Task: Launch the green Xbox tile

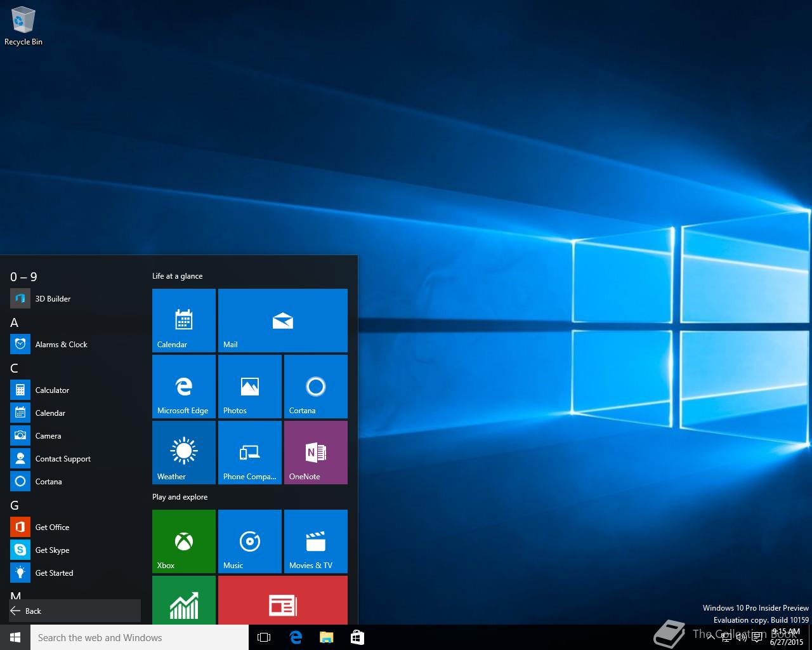Action: (x=184, y=541)
